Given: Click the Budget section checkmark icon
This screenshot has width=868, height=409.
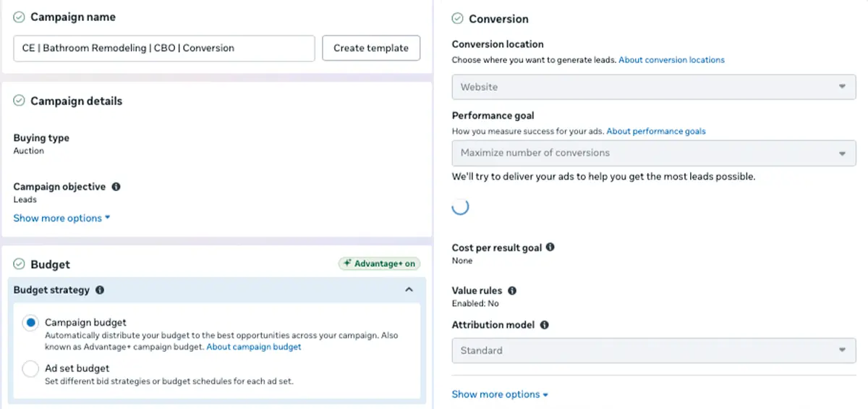Looking at the screenshot, I should pos(19,264).
